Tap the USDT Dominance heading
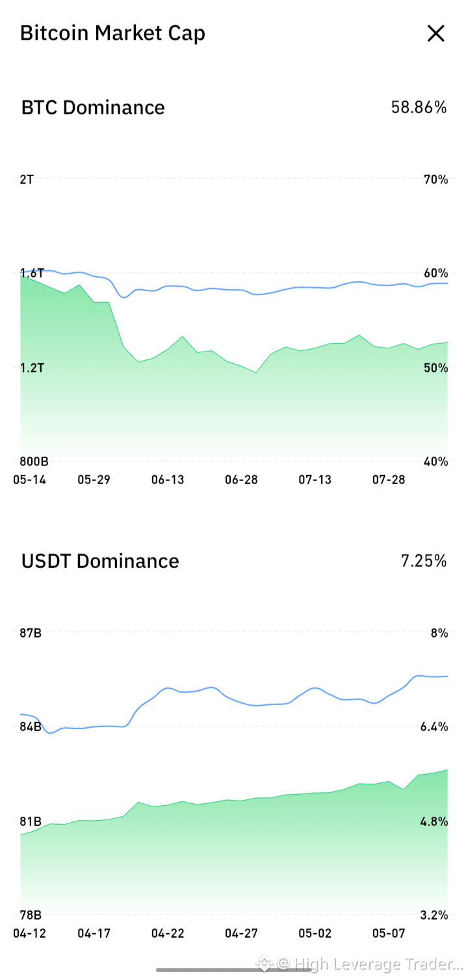Screen dimensions: 468x980 click(100, 561)
